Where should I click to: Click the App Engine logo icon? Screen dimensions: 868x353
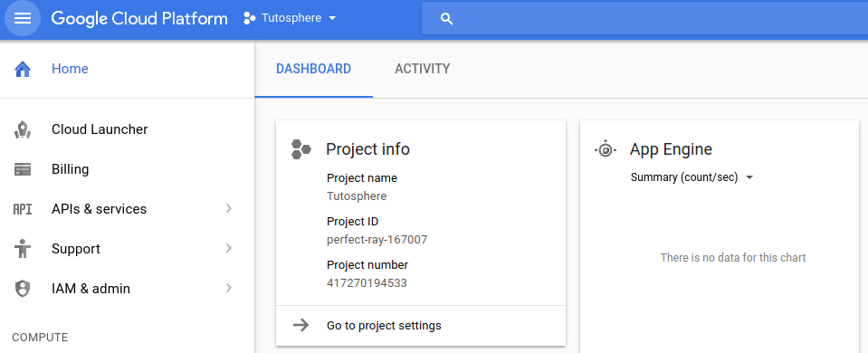[x=605, y=149]
